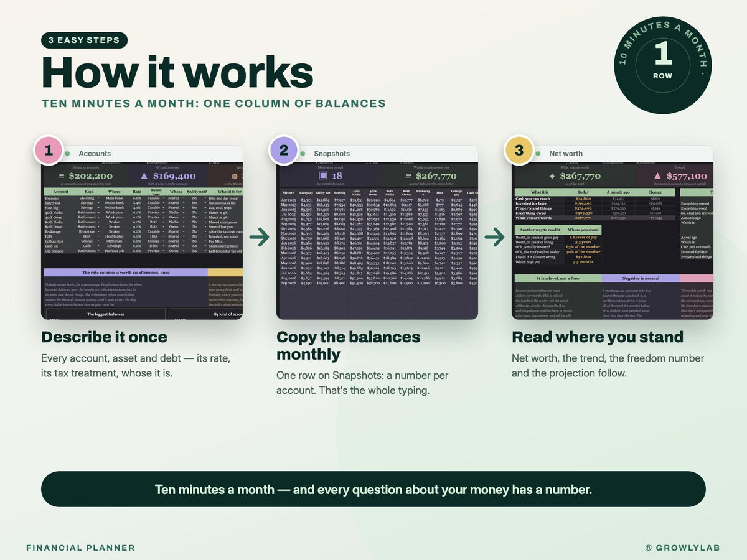Open the Kind dropdown in the Brokerage row
Screen dimensions: 747x560
pos(98,231)
